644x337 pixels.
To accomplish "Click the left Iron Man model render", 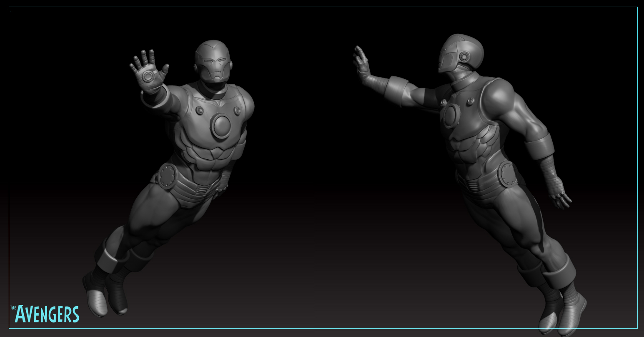I will 169,178.
